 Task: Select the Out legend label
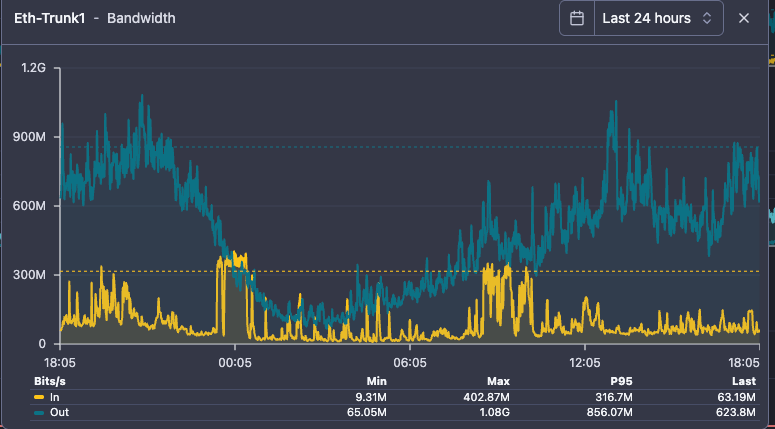tap(59, 412)
